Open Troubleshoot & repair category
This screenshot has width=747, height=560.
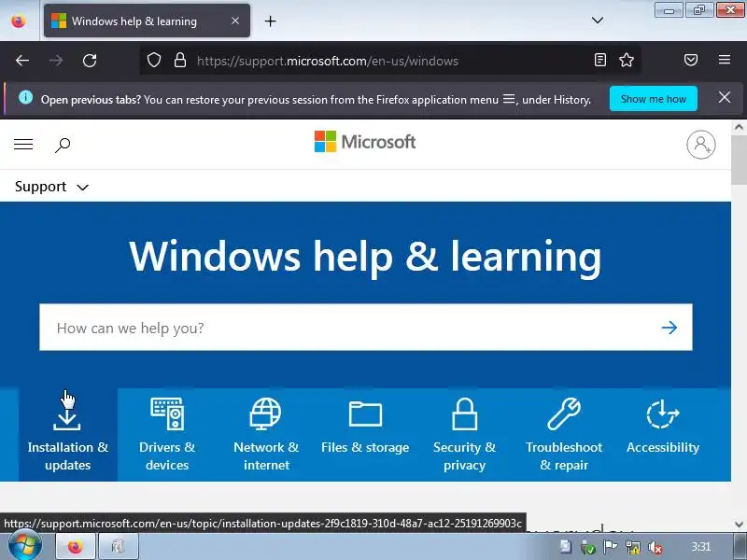pyautogui.click(x=564, y=434)
